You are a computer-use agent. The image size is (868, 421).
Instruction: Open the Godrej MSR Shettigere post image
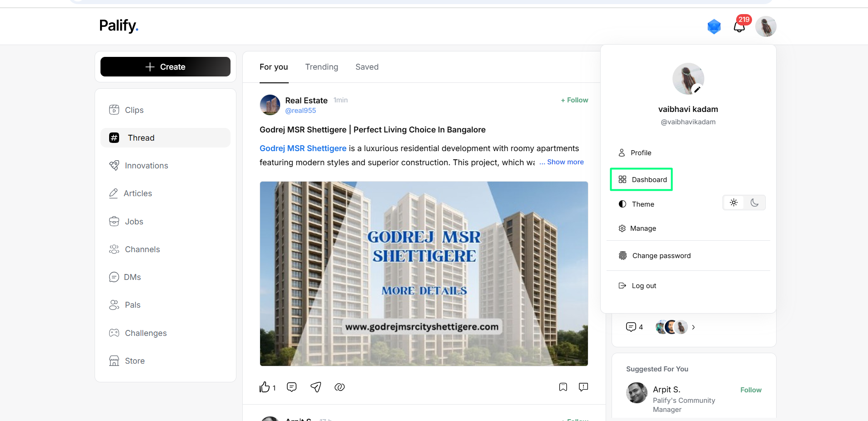[424, 274]
